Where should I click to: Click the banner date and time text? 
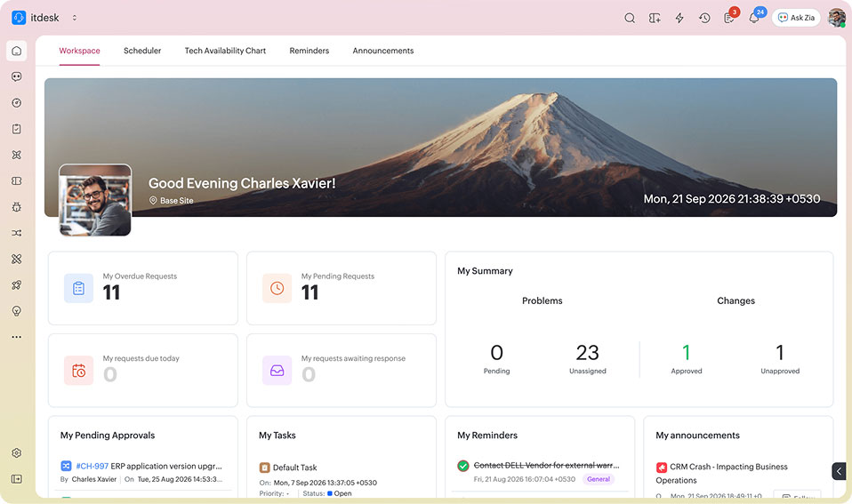tap(732, 199)
